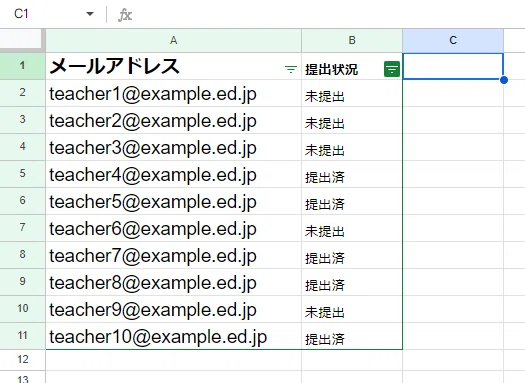Click 提出済 status for teacher7
This screenshot has width=525, height=383.
352,255
